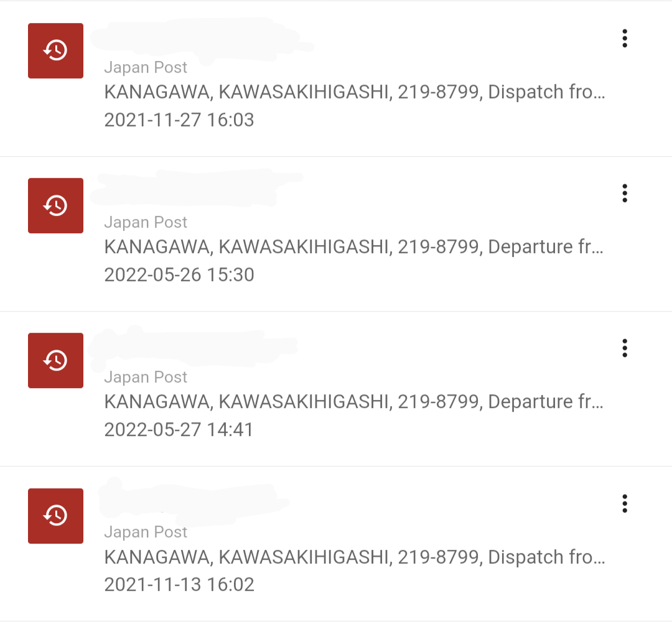
Task: Tap history icon for 2022-05-27 14:41 parcel
Action: (56, 360)
